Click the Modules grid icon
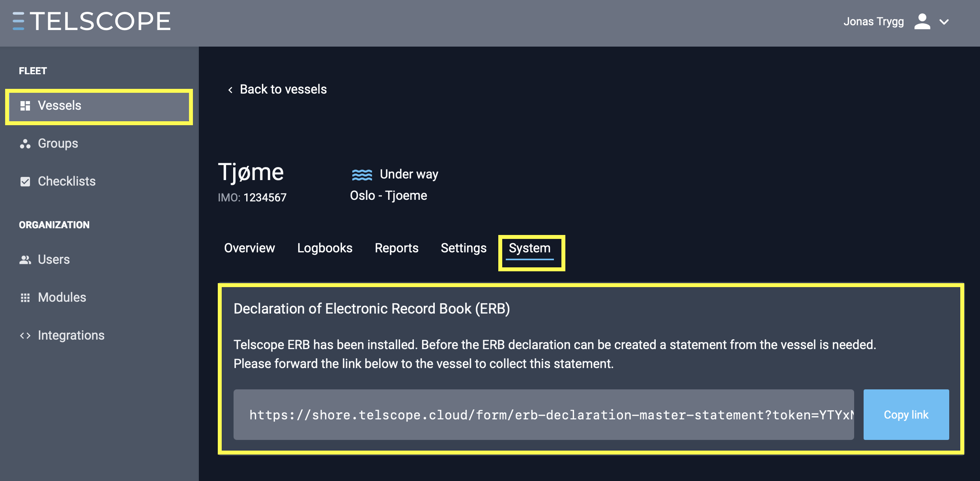The image size is (980, 481). coord(25,298)
